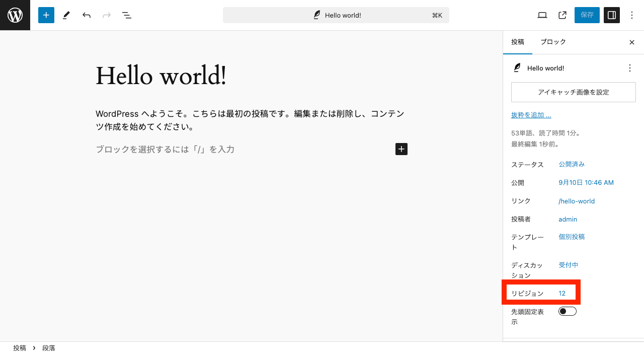Click the リビジョン label
The height and width of the screenshot is (354, 644).
[527, 294]
